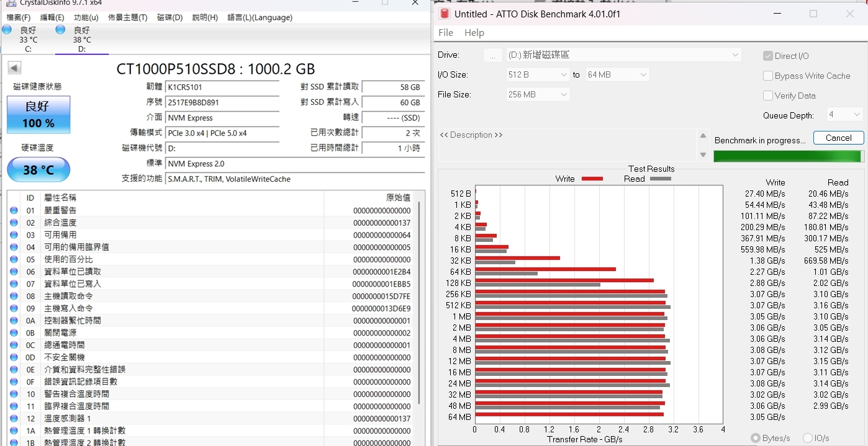Click the benchmark progress bar
This screenshot has width=868, height=446.
(789, 156)
